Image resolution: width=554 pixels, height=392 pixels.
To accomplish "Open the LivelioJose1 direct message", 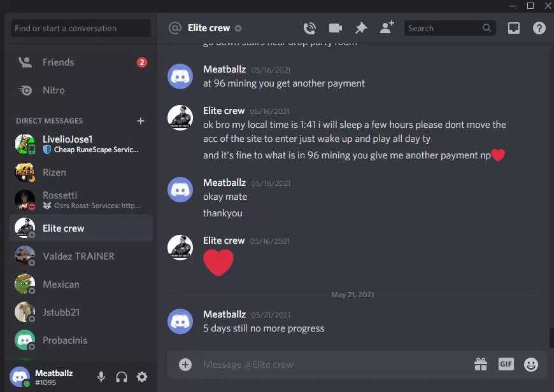I will click(x=81, y=144).
